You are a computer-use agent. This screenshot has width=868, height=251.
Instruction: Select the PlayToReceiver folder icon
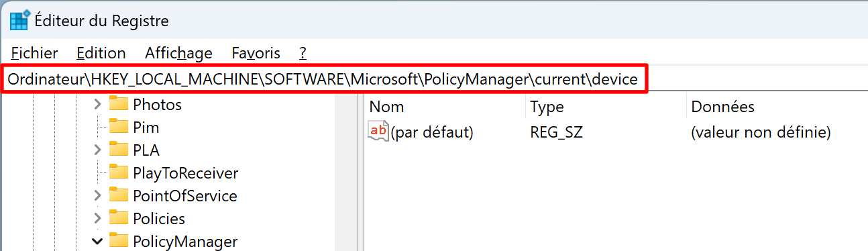pyautogui.click(x=119, y=172)
